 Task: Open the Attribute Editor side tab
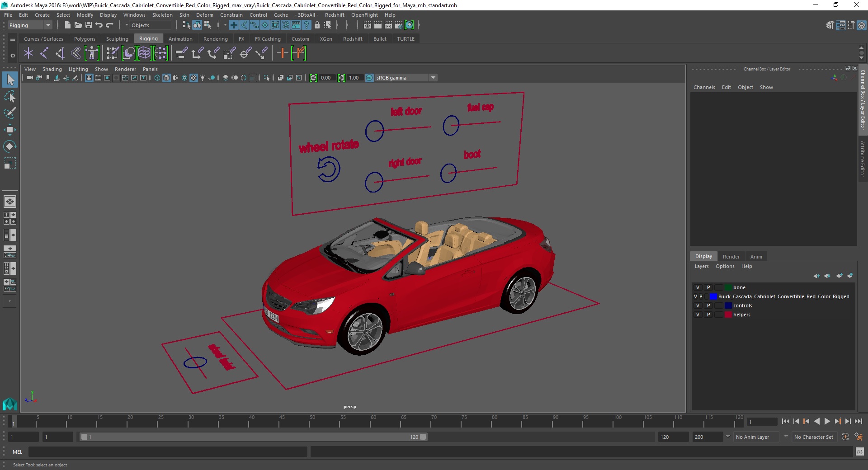[863, 159]
